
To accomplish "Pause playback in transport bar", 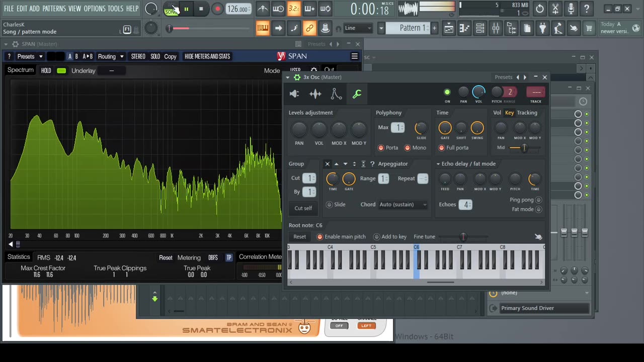I will click(186, 9).
